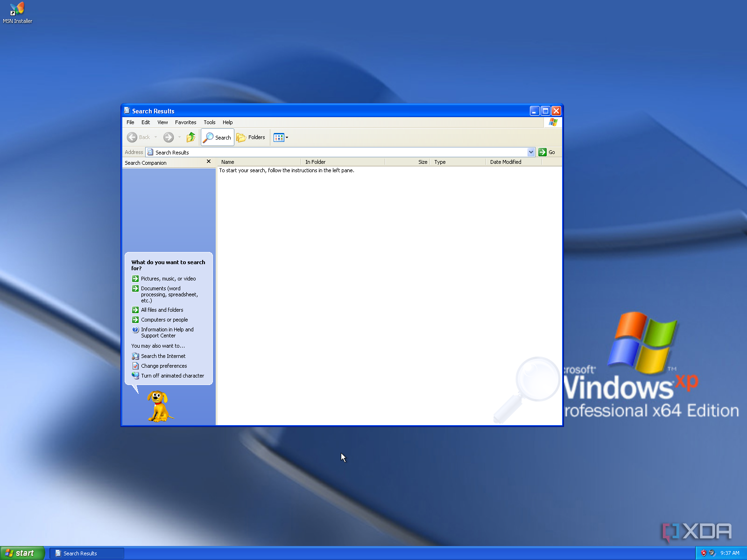Image resolution: width=747 pixels, height=560 pixels.
Task: Open the Tools menu
Action: coord(210,122)
